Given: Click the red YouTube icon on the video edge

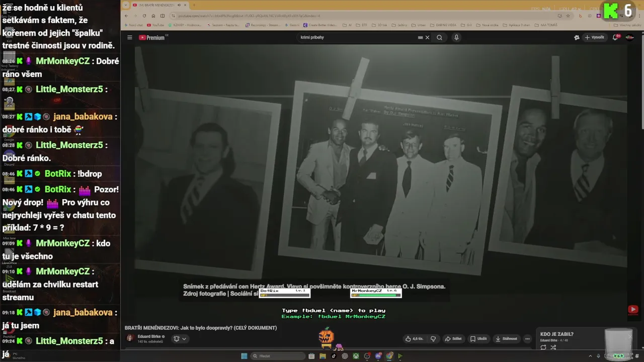Looking at the screenshot, I should pyautogui.click(x=633, y=310).
